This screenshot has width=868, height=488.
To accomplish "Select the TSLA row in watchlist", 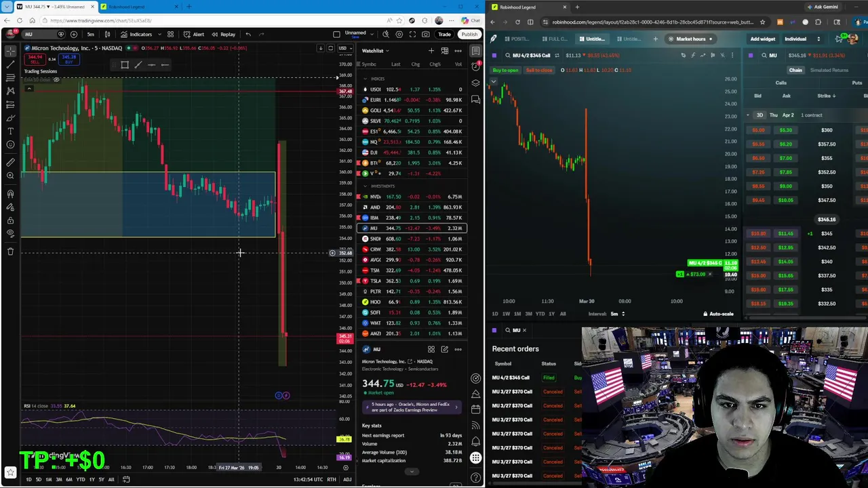I will (x=412, y=281).
